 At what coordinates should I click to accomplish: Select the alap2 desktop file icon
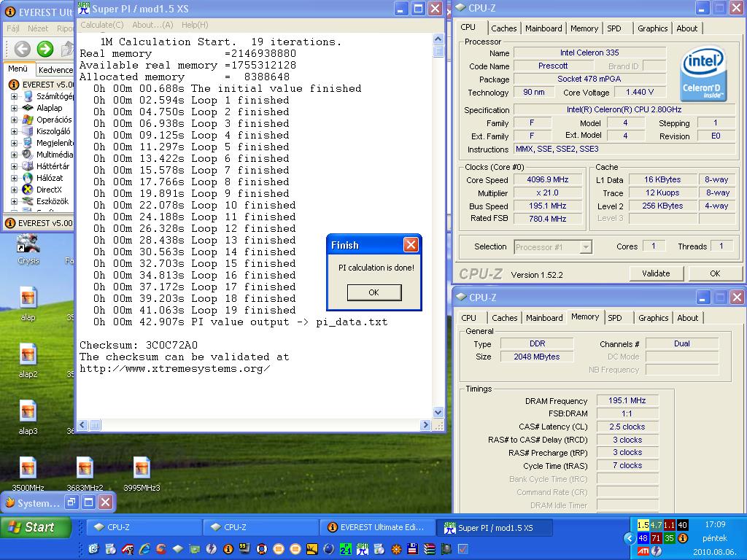pos(28,360)
